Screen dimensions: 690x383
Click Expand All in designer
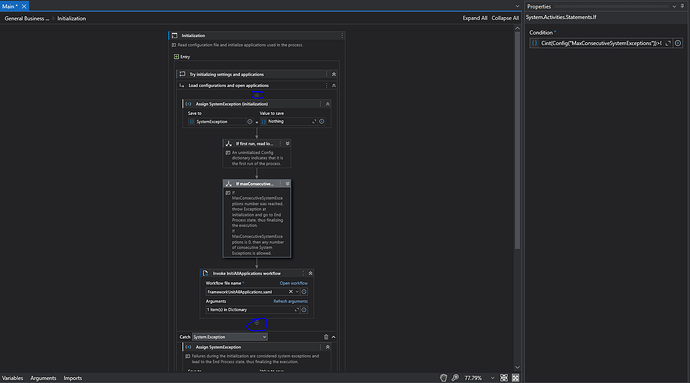(x=474, y=18)
